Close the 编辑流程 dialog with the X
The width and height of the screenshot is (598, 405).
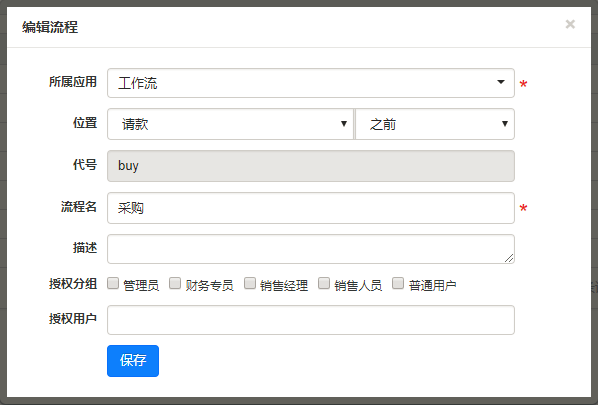pos(570,24)
